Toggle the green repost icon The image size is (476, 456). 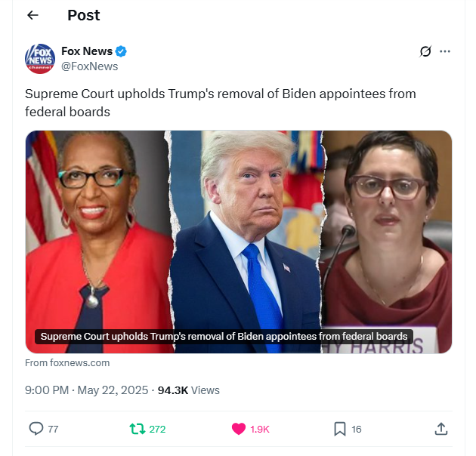[x=138, y=429]
